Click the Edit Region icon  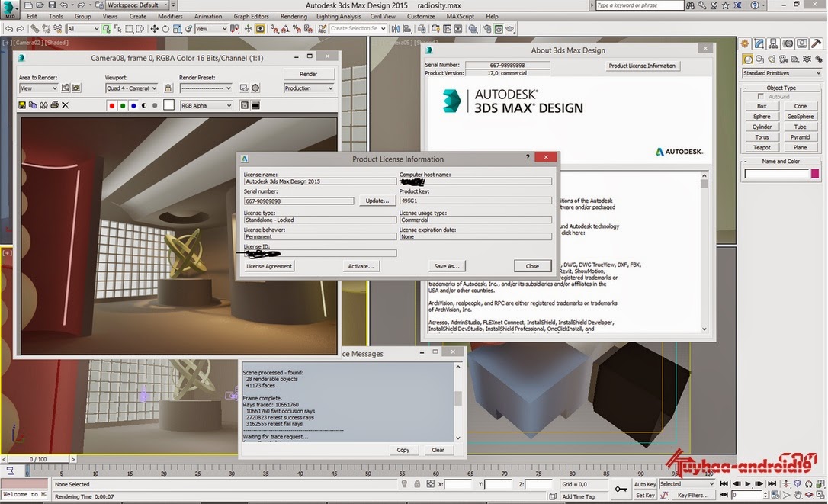[x=66, y=88]
